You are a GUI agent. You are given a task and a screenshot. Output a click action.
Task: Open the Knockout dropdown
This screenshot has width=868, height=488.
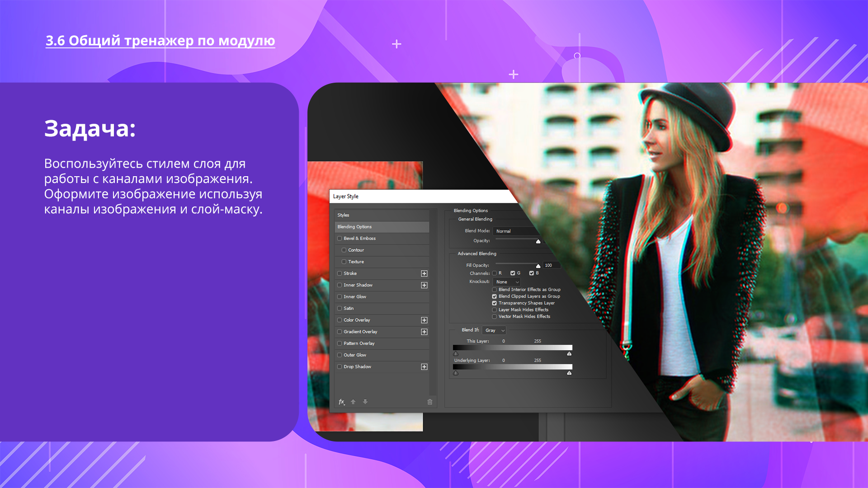click(x=507, y=282)
